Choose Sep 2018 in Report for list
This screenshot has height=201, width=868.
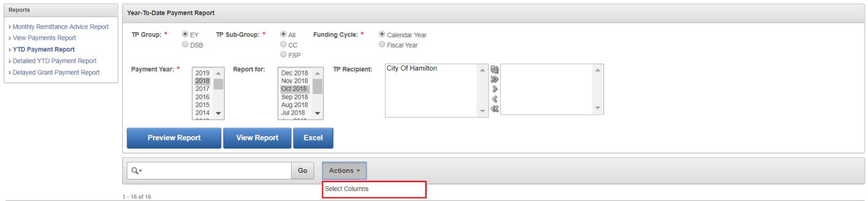pos(294,97)
